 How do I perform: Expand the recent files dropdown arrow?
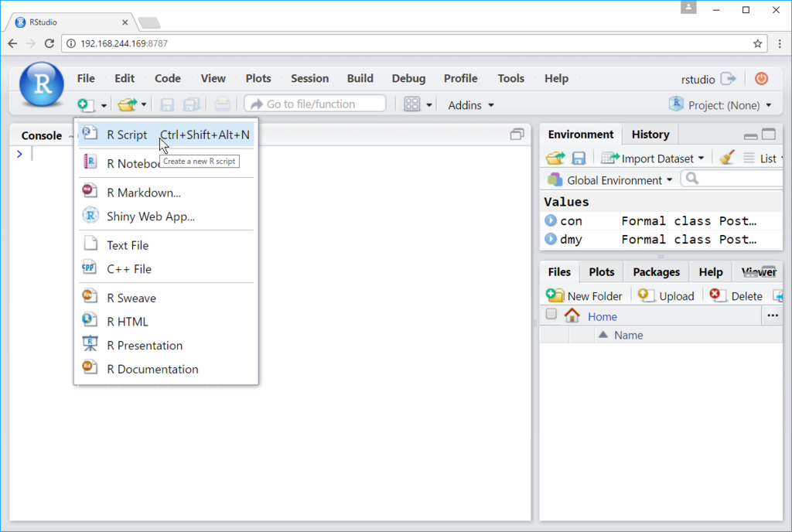[143, 104]
